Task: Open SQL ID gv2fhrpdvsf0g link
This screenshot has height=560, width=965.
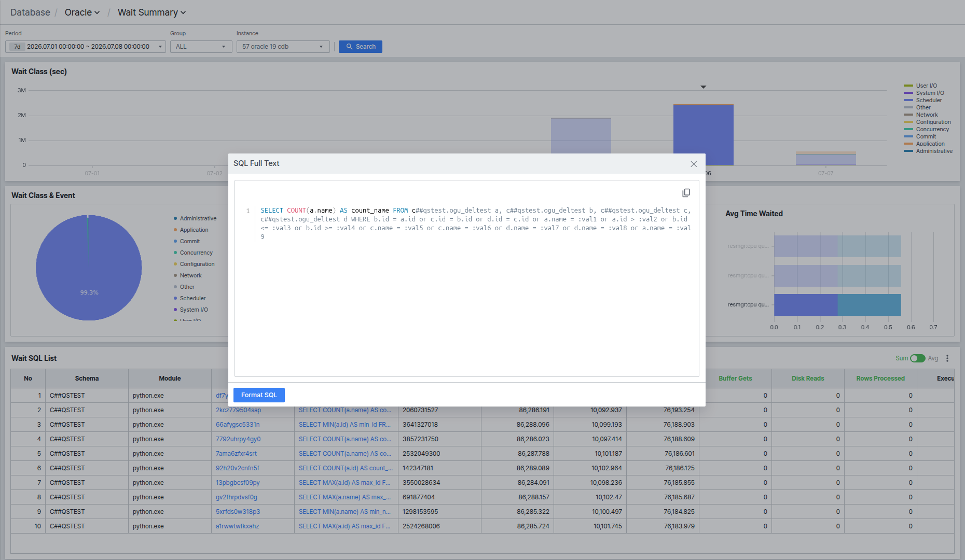Action: click(x=237, y=497)
